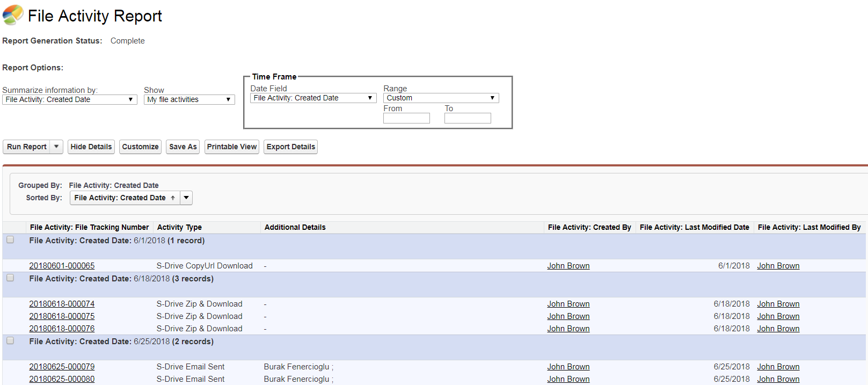Click the From date input field
The image size is (868, 385).
(x=406, y=118)
